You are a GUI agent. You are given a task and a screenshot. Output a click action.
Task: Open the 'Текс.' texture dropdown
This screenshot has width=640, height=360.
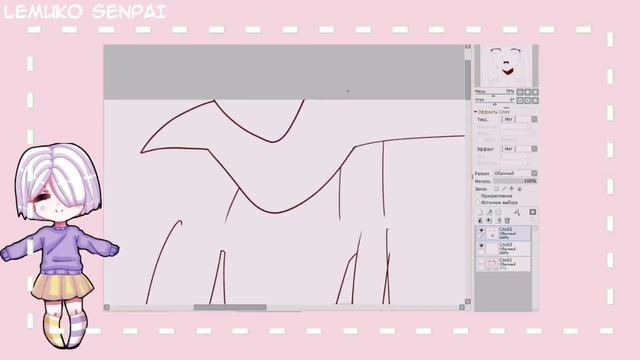(534, 119)
